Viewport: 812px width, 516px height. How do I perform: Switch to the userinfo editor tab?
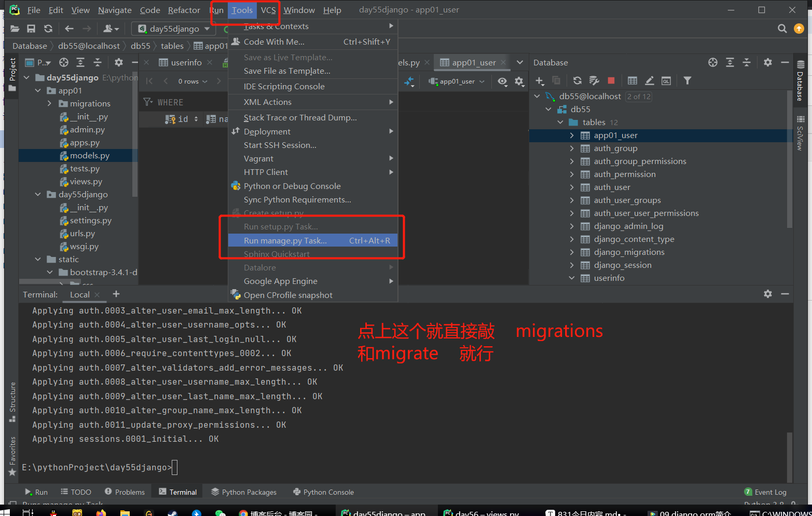click(186, 62)
